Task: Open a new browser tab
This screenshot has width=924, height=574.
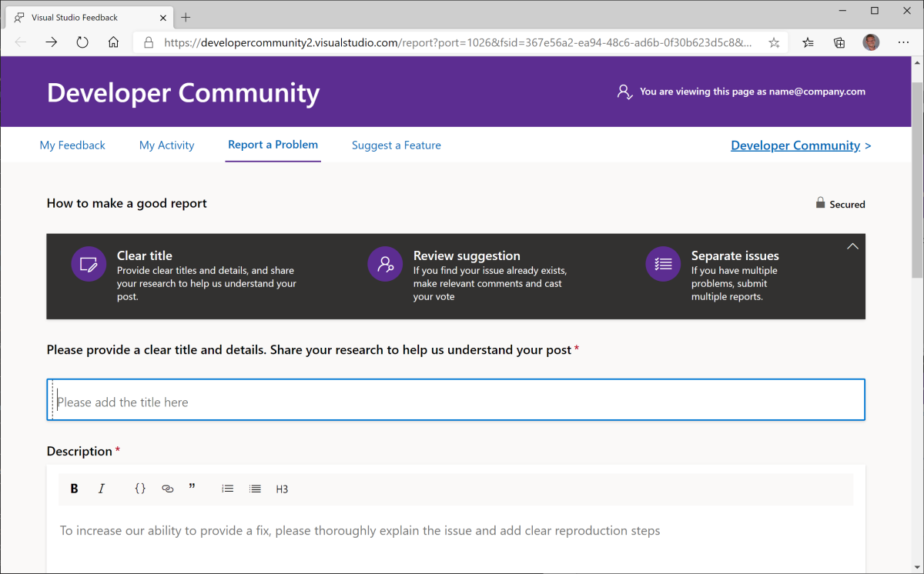Action: point(186,17)
